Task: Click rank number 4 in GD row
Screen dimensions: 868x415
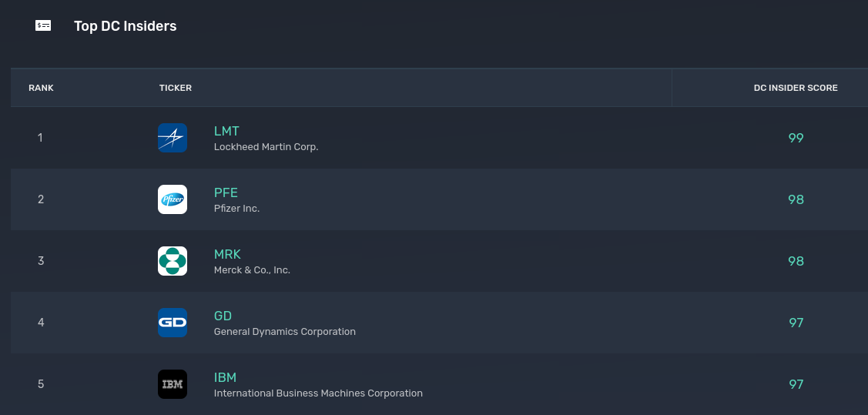Action: tap(41, 323)
